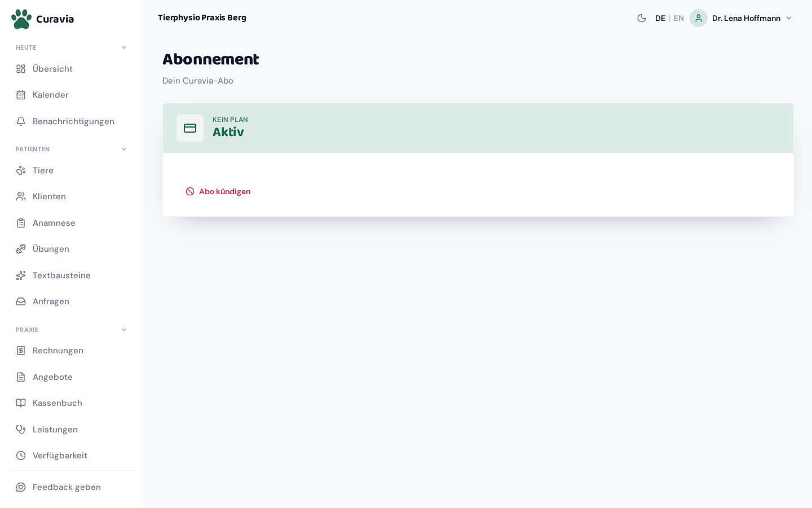Click the Curavia paw logo
Screen dimensions: 812x508
[x=21, y=19]
